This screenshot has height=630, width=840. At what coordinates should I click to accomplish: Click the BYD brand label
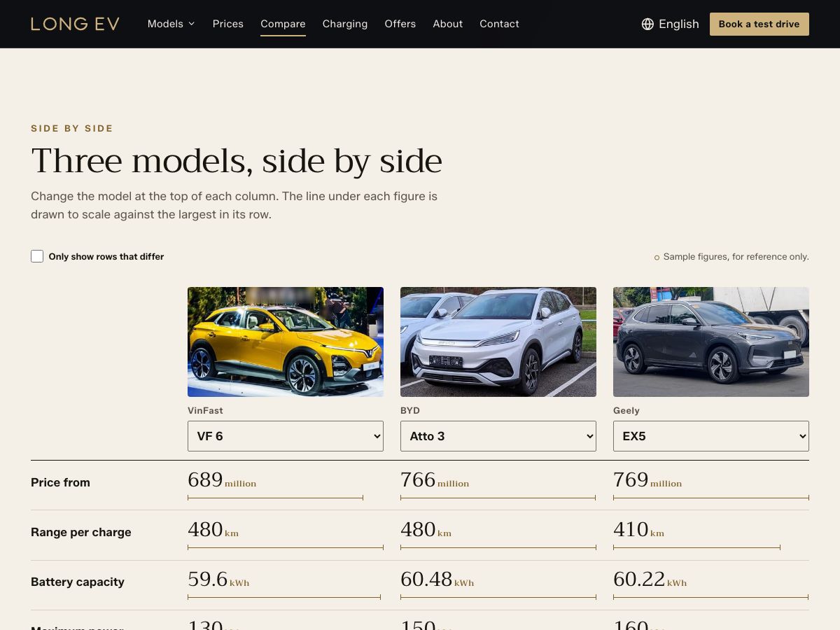point(410,411)
